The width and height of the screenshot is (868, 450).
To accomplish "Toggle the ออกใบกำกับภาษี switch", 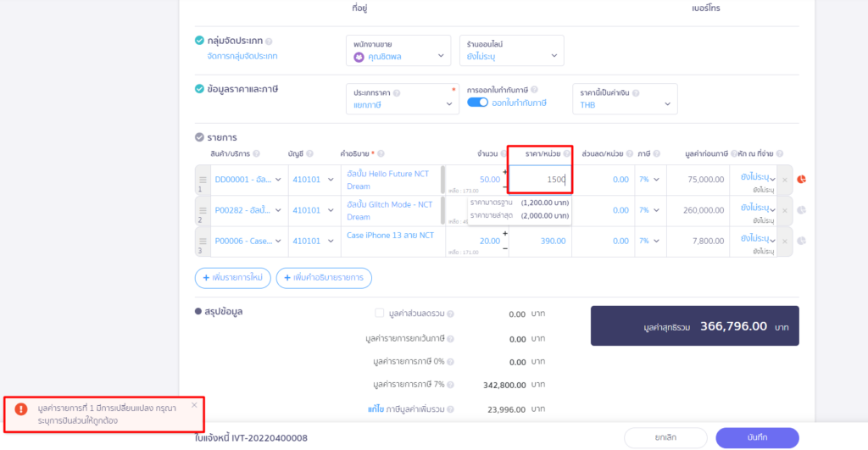I will click(477, 103).
